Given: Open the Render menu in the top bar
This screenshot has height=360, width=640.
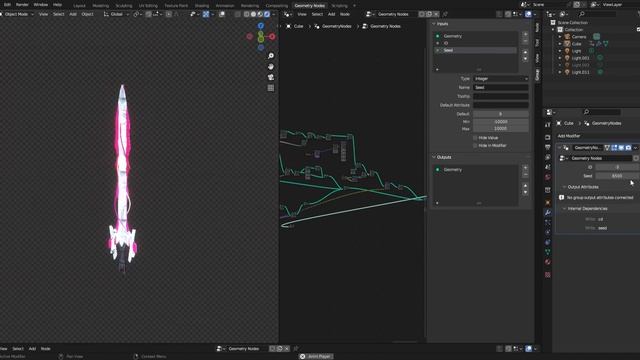Looking at the screenshot, I should click(22, 4).
